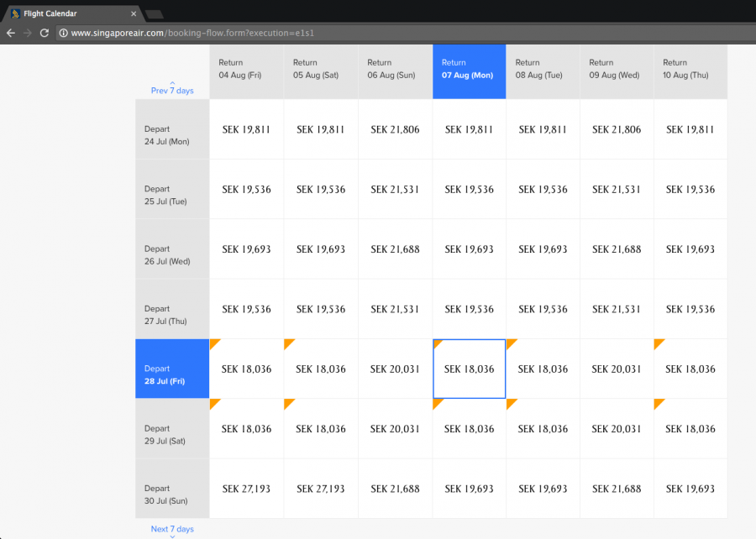756x539 pixels.
Task: Select the Flight Calendar browser tab
Action: pyautogui.click(x=71, y=13)
